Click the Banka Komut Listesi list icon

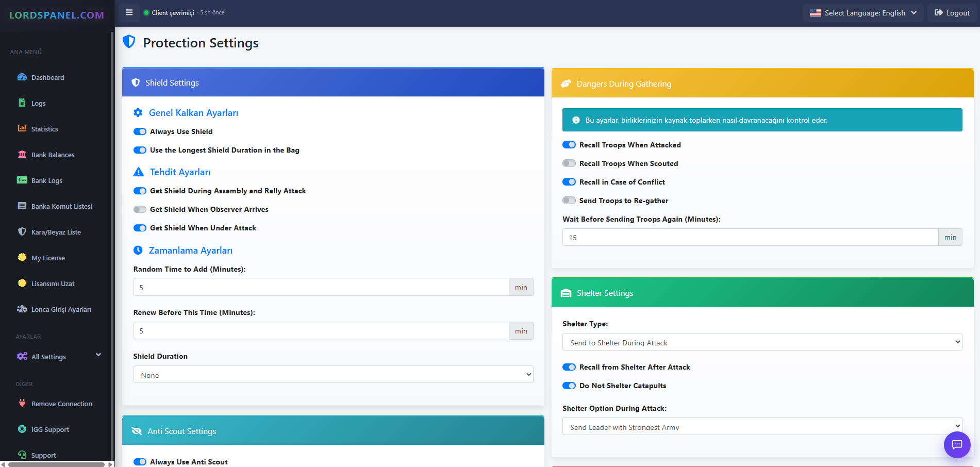[x=22, y=206]
